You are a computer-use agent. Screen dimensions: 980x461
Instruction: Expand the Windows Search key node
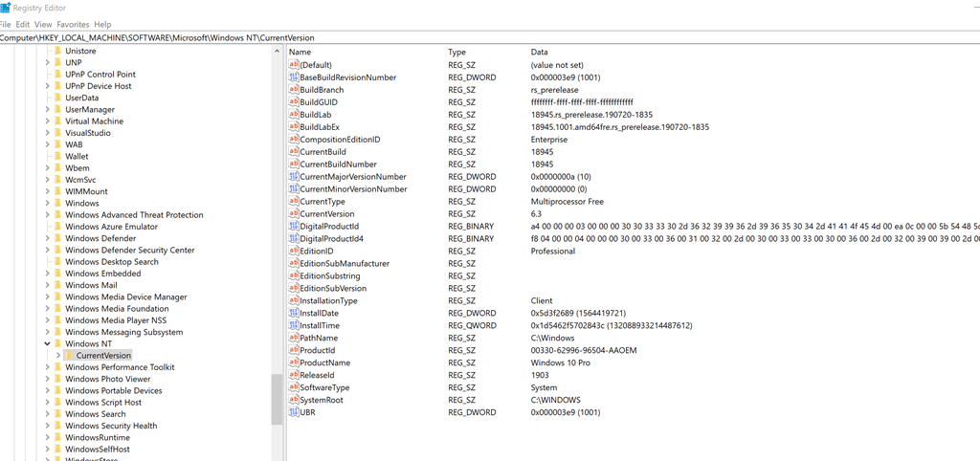48,414
